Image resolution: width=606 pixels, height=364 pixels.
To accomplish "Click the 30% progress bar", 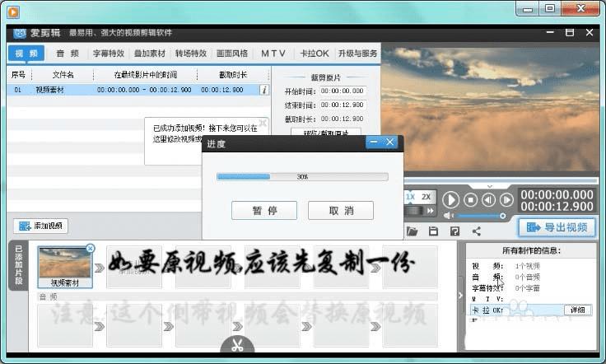I will click(x=302, y=176).
